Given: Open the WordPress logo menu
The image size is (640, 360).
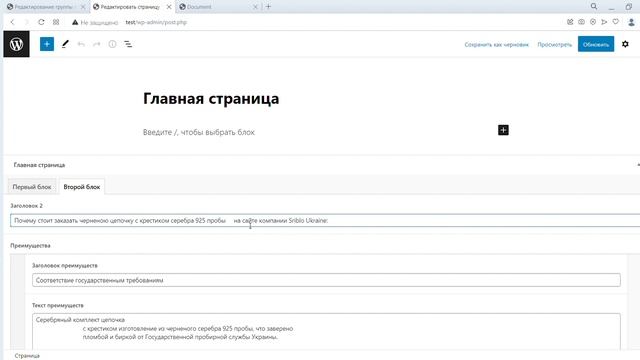Looking at the screenshot, I should [x=16, y=44].
